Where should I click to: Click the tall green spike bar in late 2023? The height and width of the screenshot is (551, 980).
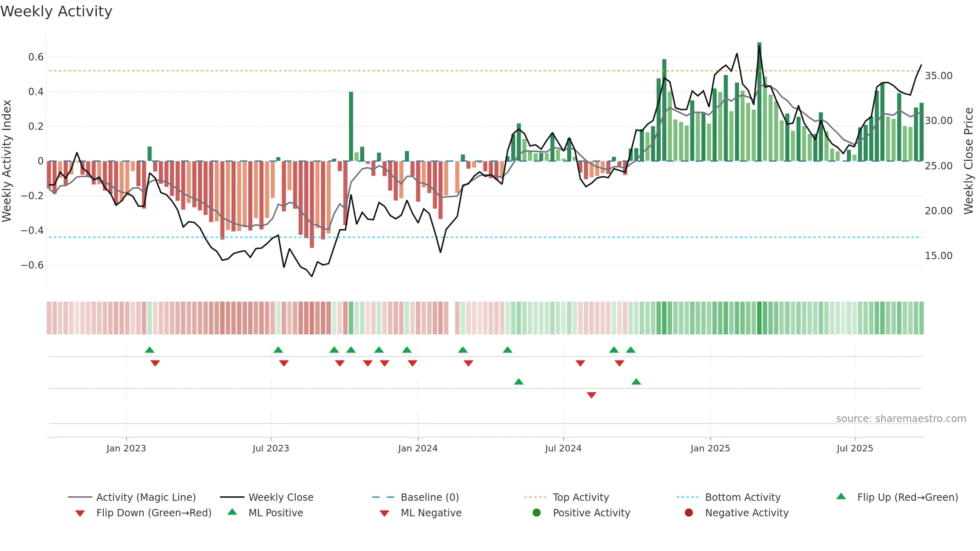click(x=351, y=127)
